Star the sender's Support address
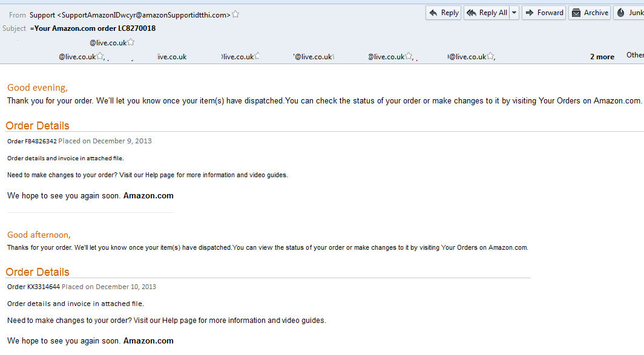This screenshot has height=355, width=644. [x=235, y=15]
